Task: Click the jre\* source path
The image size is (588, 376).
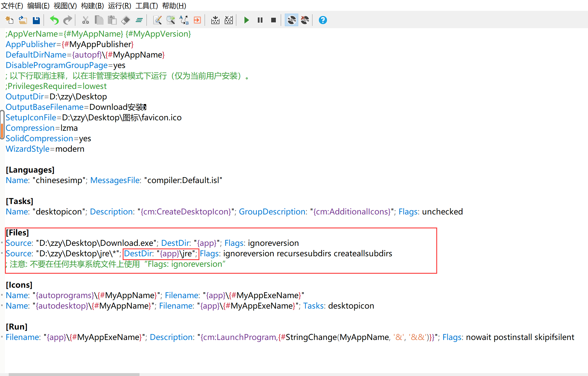Action: point(78,253)
